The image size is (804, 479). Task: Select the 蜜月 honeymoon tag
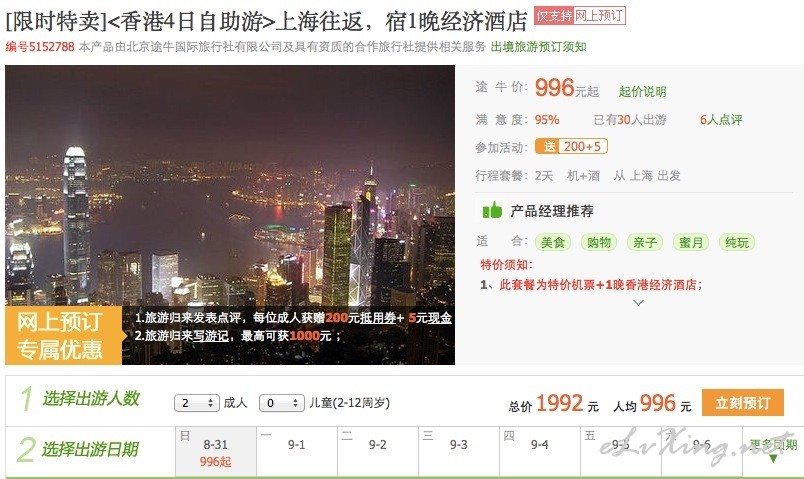coord(691,242)
